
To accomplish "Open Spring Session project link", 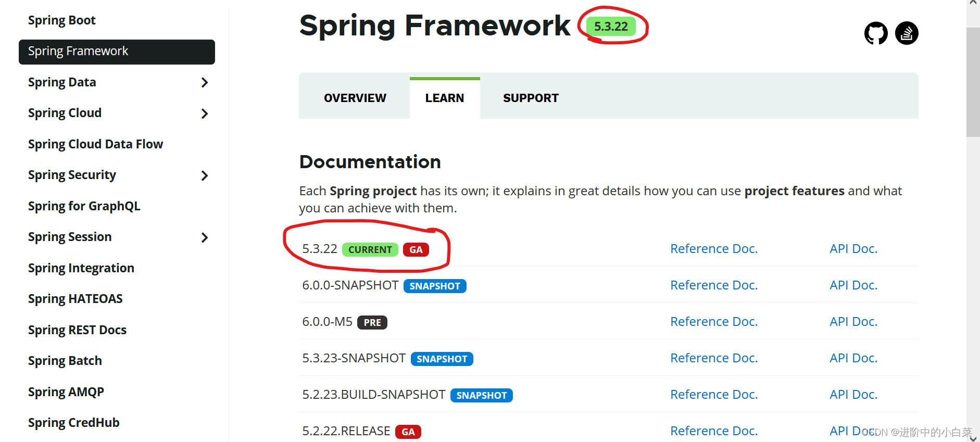I will pyautogui.click(x=70, y=237).
